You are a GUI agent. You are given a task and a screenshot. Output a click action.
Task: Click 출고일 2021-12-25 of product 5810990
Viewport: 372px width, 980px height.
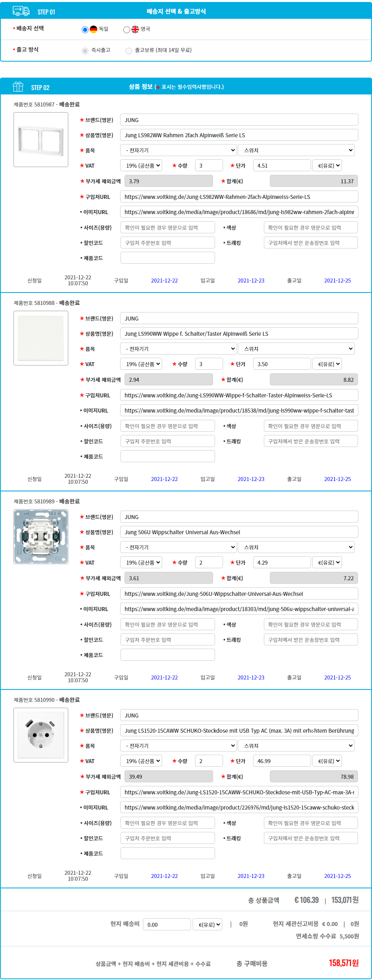337,876
